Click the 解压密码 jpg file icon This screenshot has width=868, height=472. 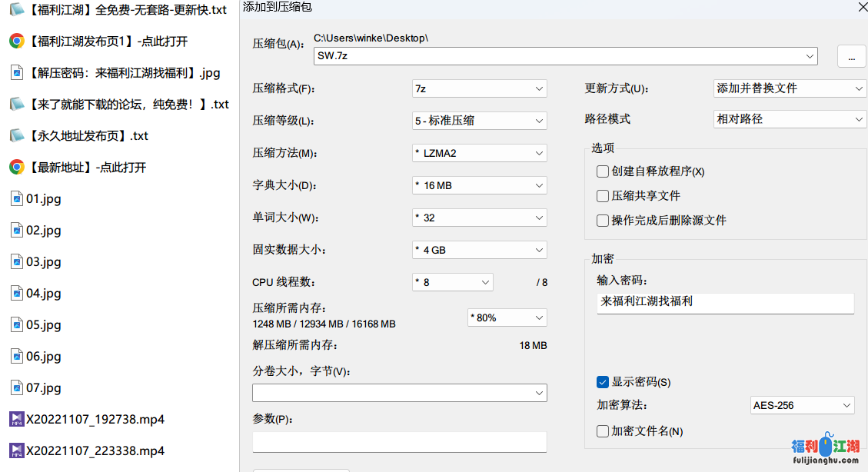[x=16, y=72]
